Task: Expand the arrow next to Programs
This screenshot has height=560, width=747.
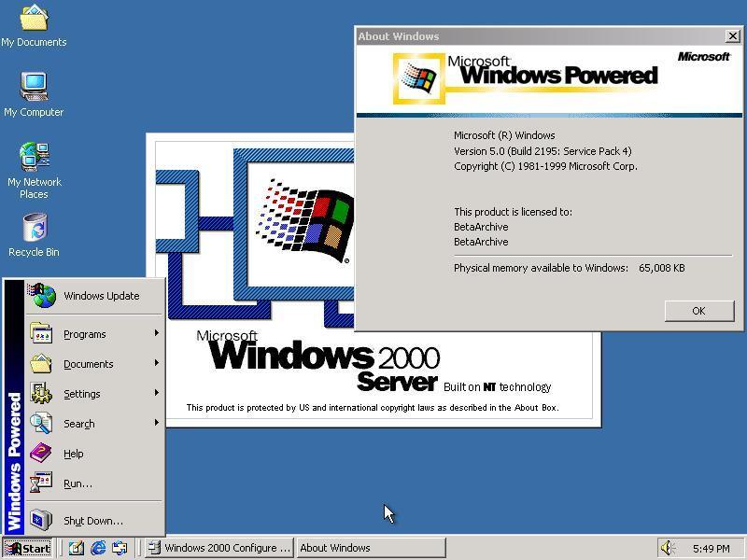Action: tap(156, 333)
